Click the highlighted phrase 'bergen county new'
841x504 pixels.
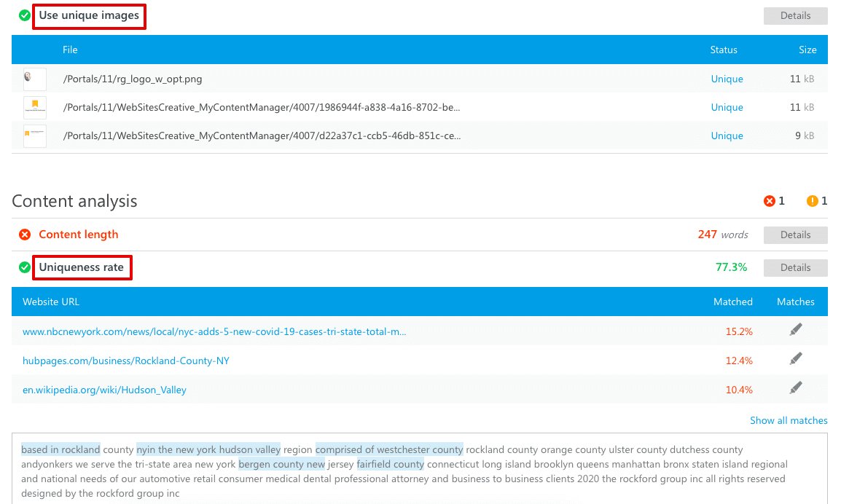coord(281,464)
